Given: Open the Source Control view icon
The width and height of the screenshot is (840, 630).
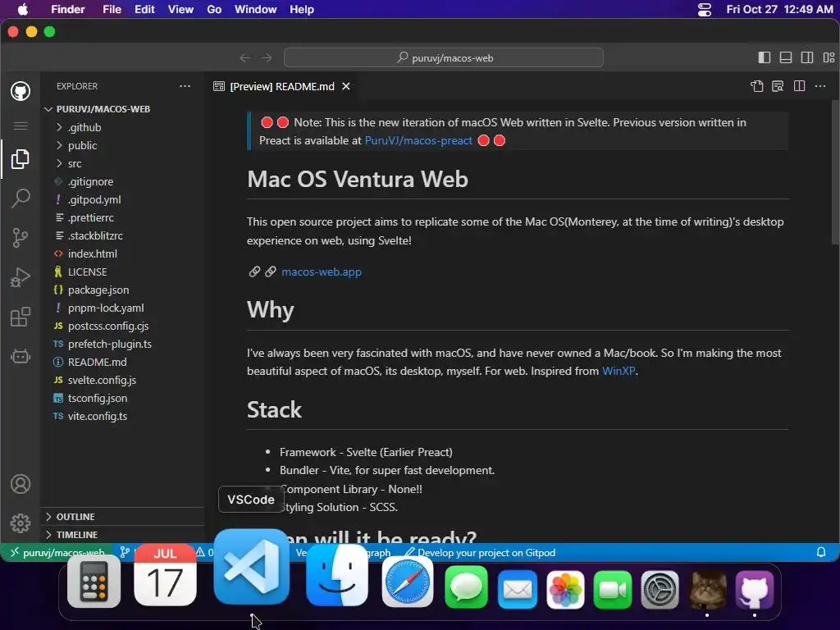Looking at the screenshot, I should point(21,238).
